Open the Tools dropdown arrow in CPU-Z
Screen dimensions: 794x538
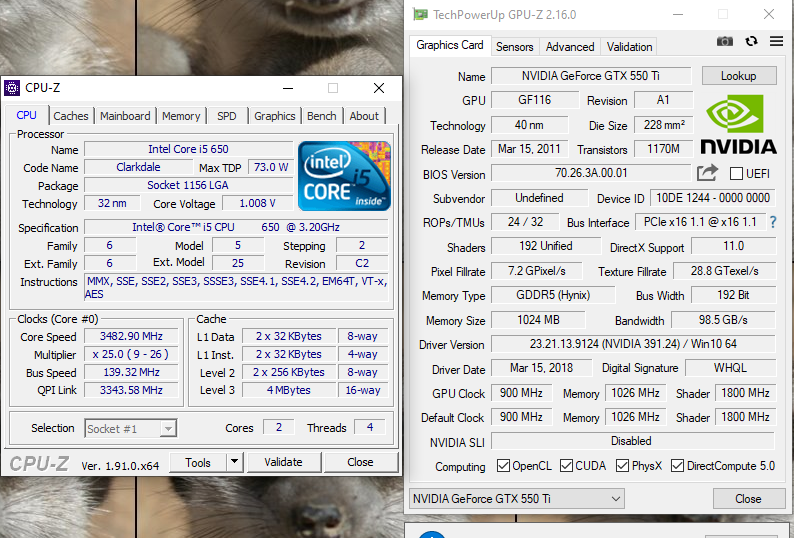coord(234,462)
